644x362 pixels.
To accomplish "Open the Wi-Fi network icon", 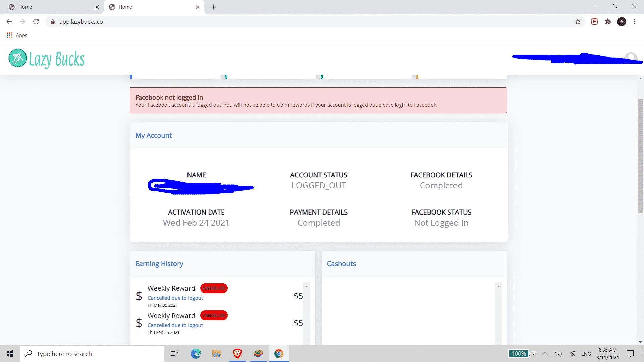I will click(572, 354).
